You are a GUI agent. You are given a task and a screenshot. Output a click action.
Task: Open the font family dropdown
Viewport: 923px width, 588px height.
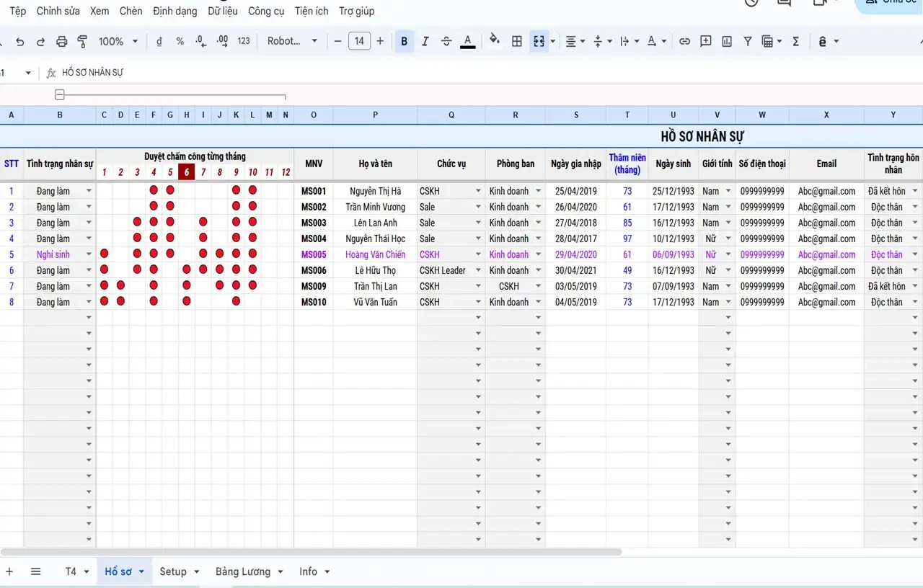pos(292,42)
